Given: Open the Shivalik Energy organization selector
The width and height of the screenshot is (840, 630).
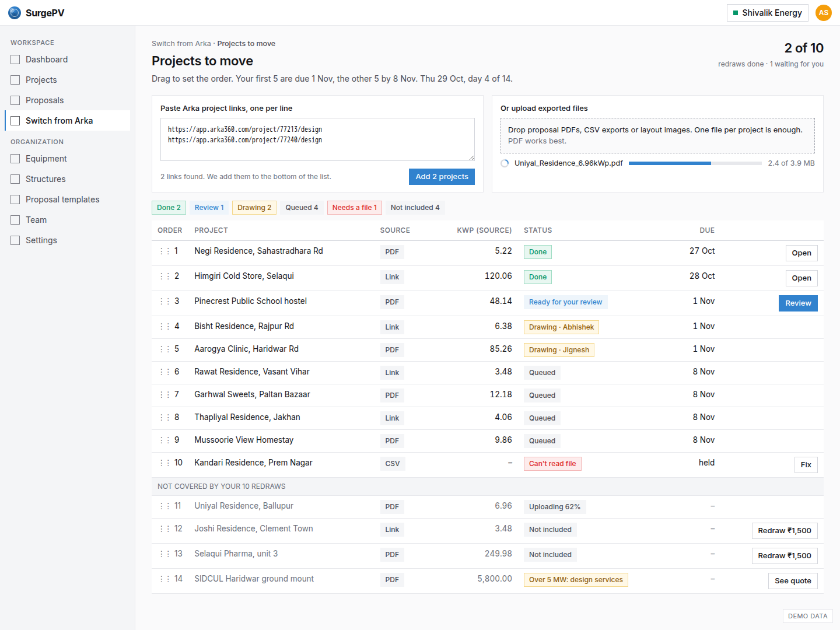Looking at the screenshot, I should point(767,13).
